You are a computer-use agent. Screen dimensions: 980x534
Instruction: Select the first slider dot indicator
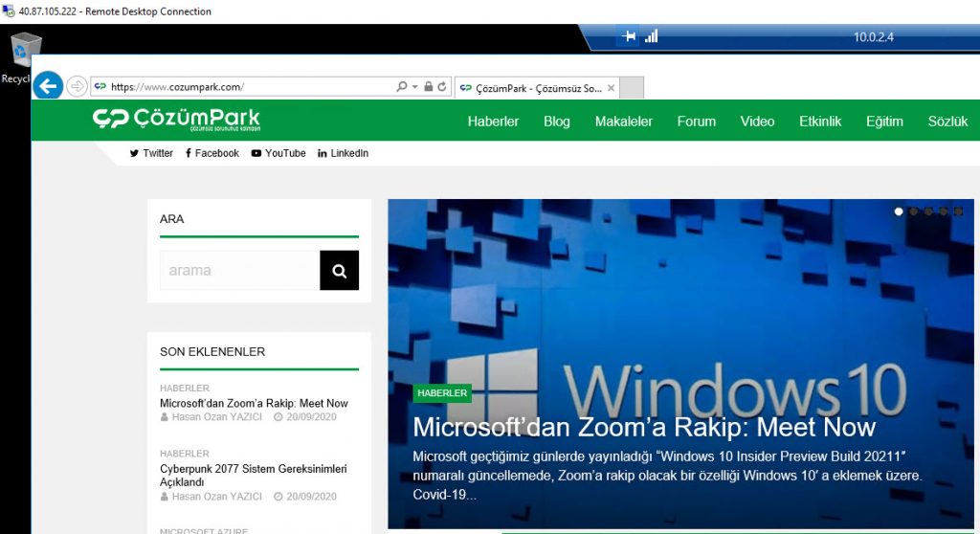point(899,211)
